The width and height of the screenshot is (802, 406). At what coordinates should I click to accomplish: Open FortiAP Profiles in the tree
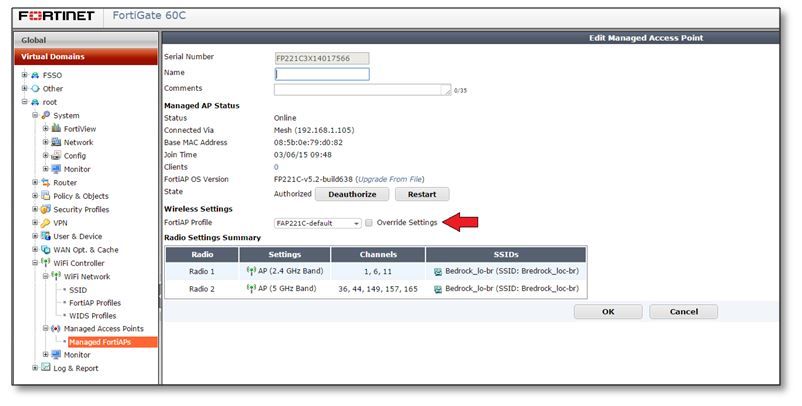click(95, 303)
